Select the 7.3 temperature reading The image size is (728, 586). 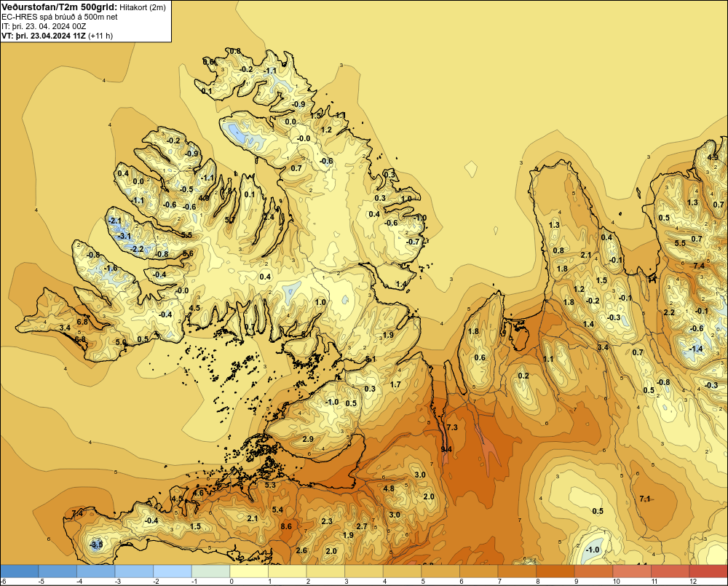coord(452,427)
